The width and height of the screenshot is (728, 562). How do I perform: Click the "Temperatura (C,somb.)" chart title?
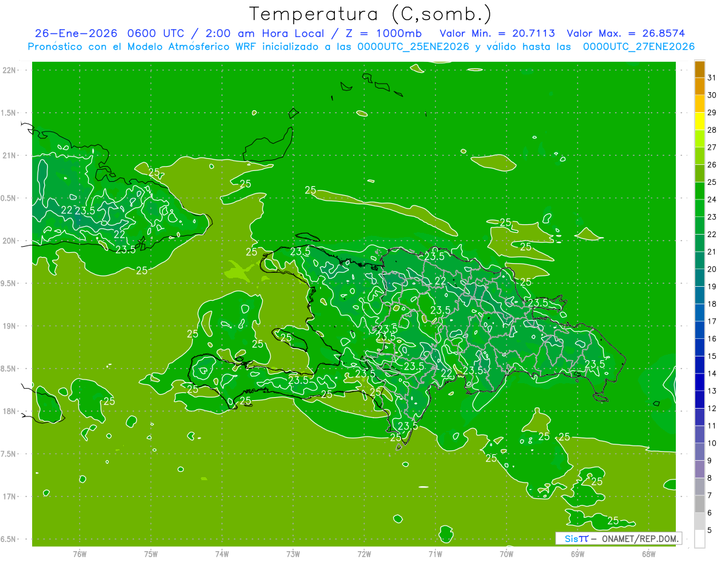point(371,14)
